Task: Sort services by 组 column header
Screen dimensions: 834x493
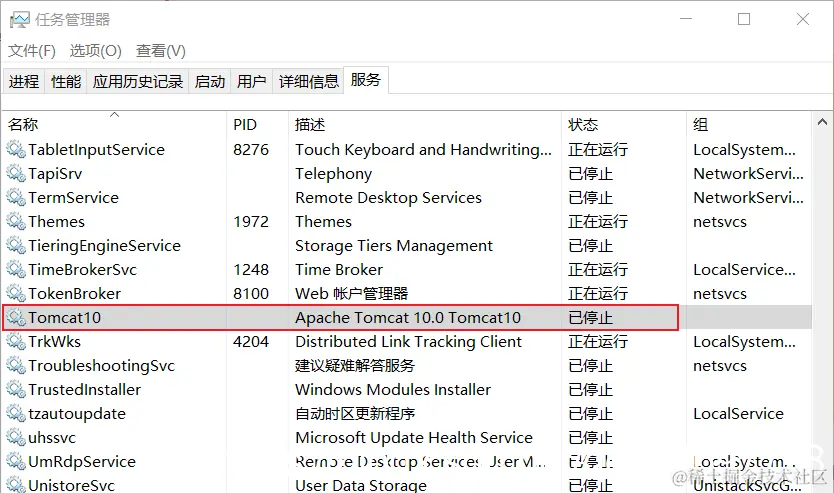Action: 749,124
